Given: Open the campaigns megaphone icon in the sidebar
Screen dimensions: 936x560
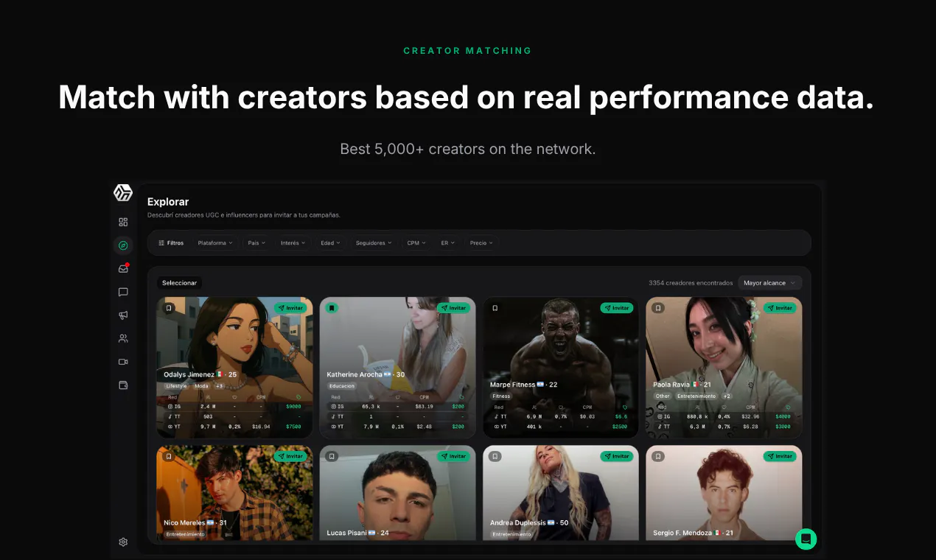Looking at the screenshot, I should point(123,315).
